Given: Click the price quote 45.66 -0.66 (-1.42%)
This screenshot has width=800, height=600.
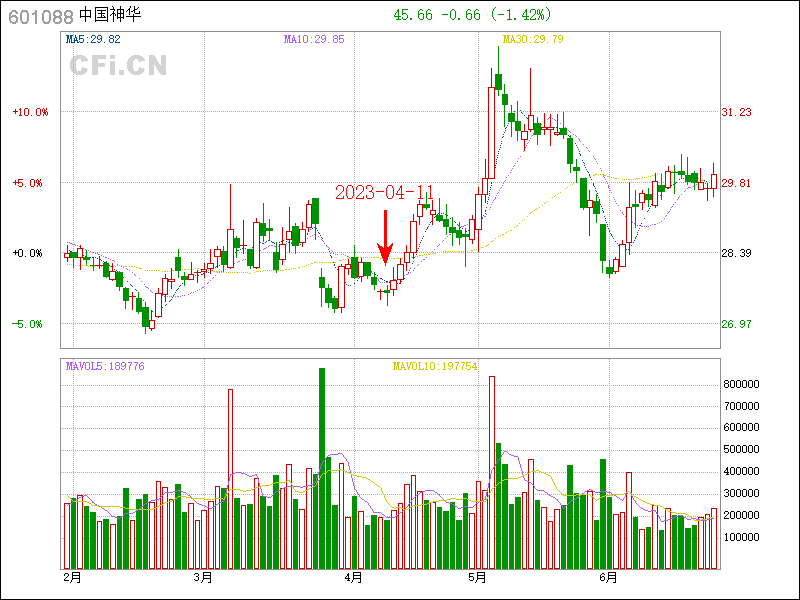Looking at the screenshot, I should pos(472,15).
